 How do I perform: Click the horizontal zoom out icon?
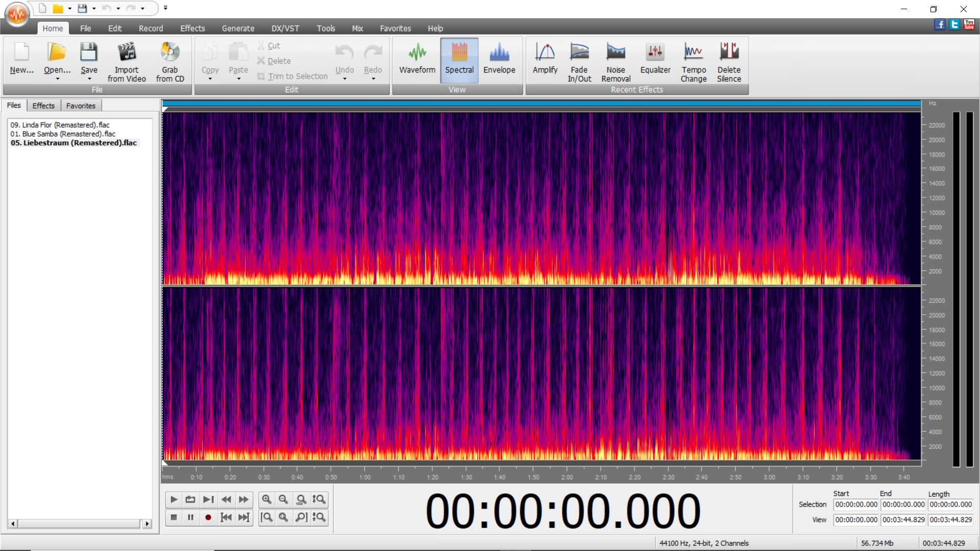[x=283, y=499]
